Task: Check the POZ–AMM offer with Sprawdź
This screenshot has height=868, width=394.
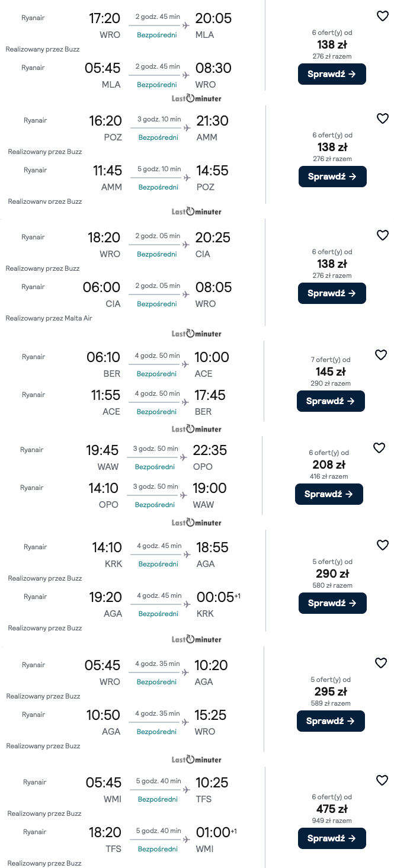Action: click(332, 177)
